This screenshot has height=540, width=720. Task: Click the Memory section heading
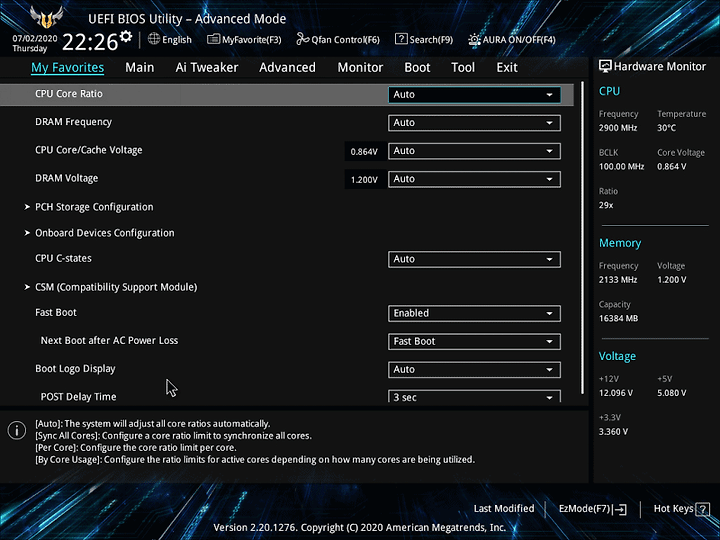tap(620, 243)
